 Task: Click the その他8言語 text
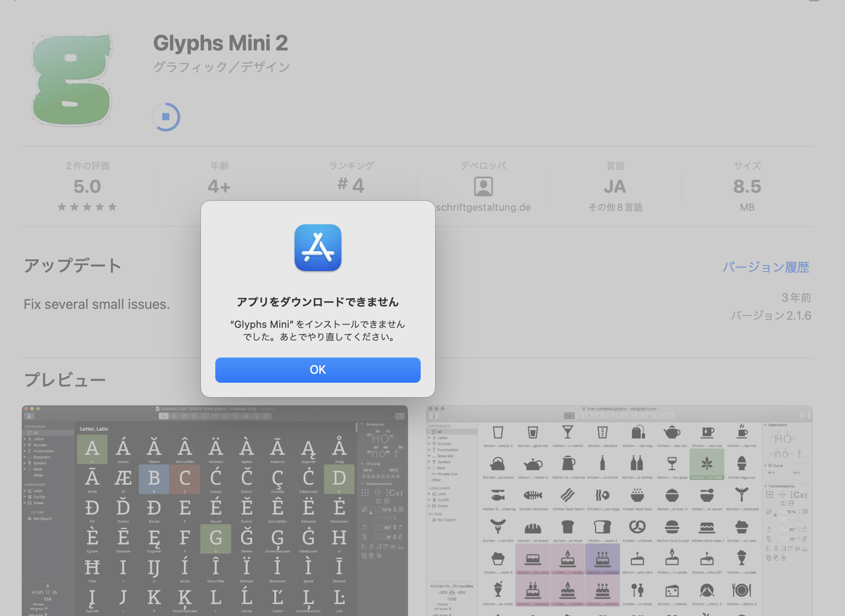coord(615,208)
